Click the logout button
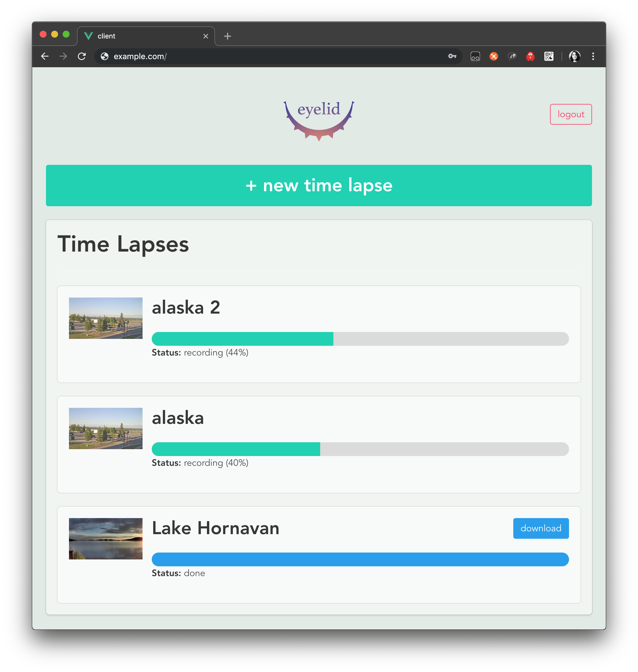 click(571, 114)
